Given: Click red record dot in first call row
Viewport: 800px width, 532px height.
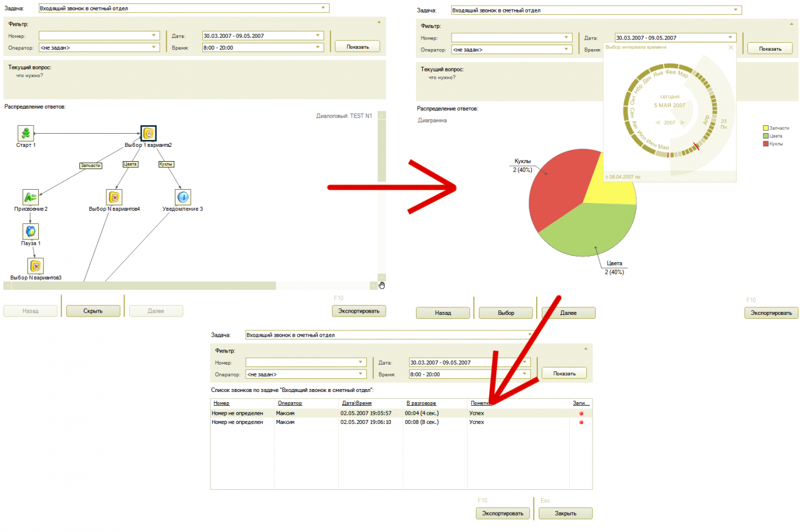Looking at the screenshot, I should tap(581, 413).
